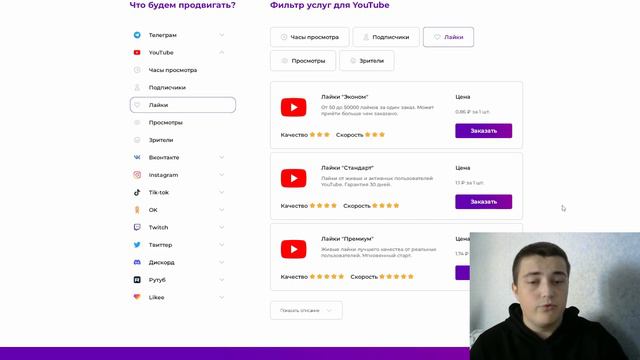Click clock icon inside Часы просмотра filter

284,37
